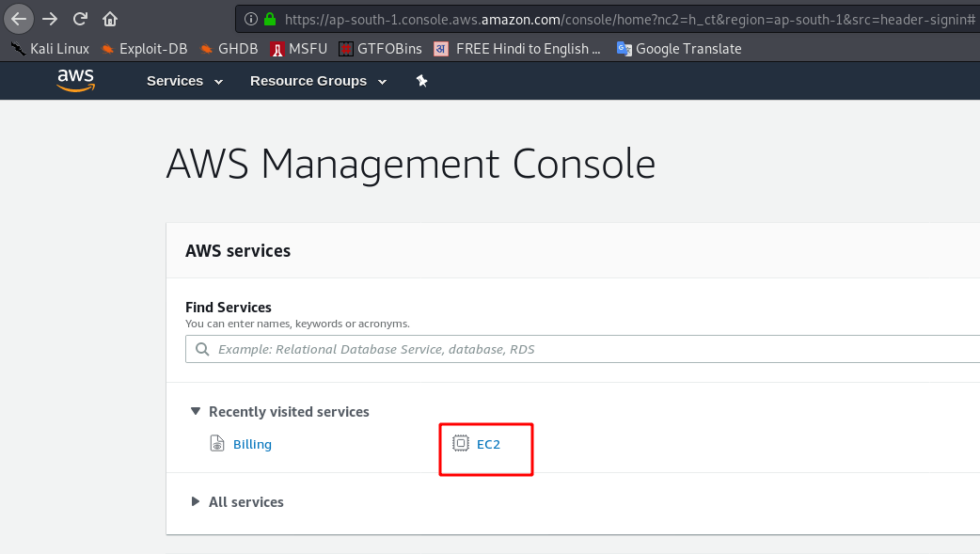980x554 pixels.
Task: Open Kali Linux bookmark
Action: coord(50,49)
